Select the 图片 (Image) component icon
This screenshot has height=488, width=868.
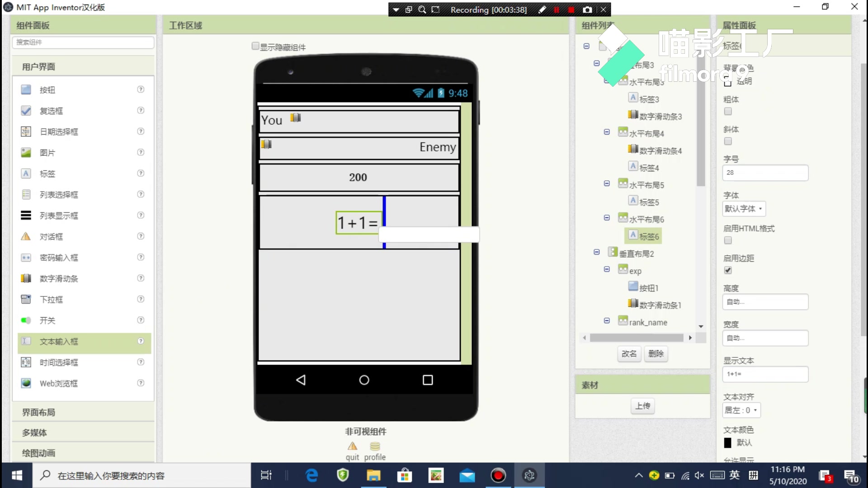coord(26,152)
